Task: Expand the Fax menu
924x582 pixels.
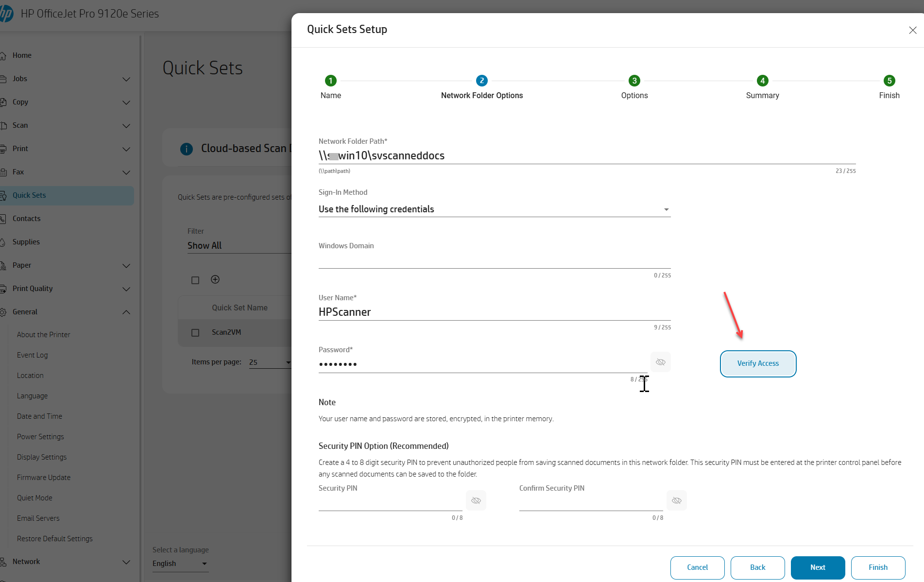Action: (x=126, y=172)
